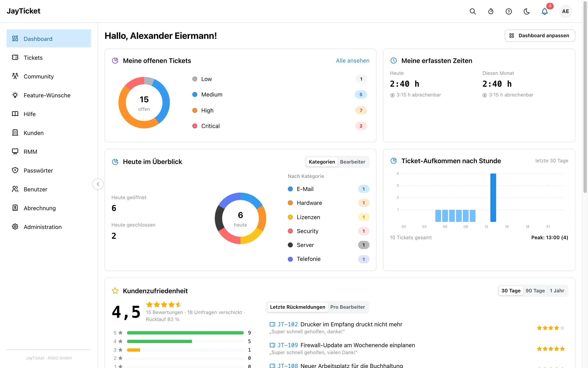Click the Critical priority legend row
This screenshot has width=588, height=368.
[x=280, y=126]
